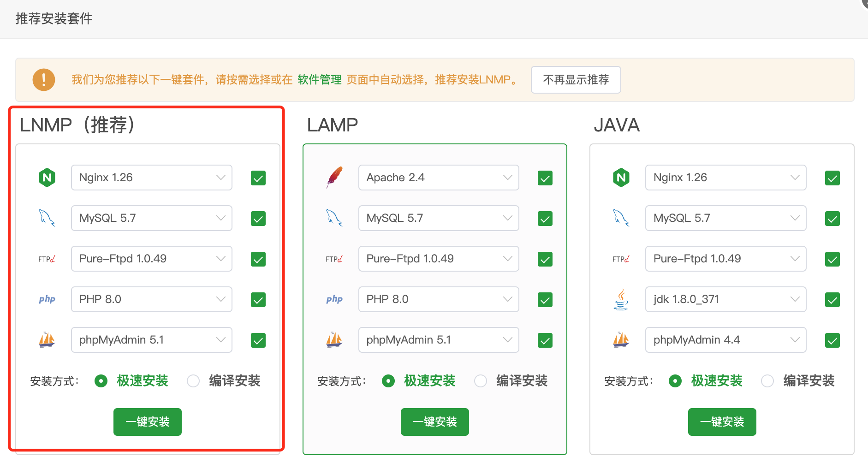Image resolution: width=868 pixels, height=463 pixels.
Task: Click the phpMyAdmin sailboat icon in JAVA
Action: pyautogui.click(x=621, y=340)
